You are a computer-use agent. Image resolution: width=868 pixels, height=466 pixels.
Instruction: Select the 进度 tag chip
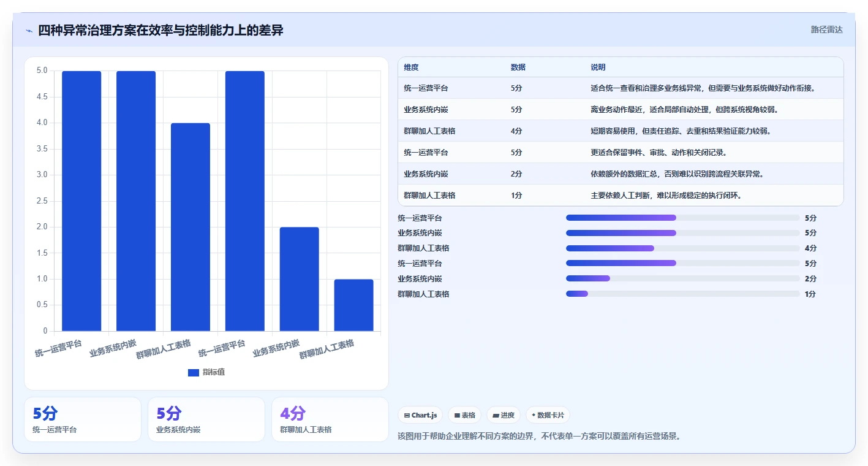coord(504,415)
